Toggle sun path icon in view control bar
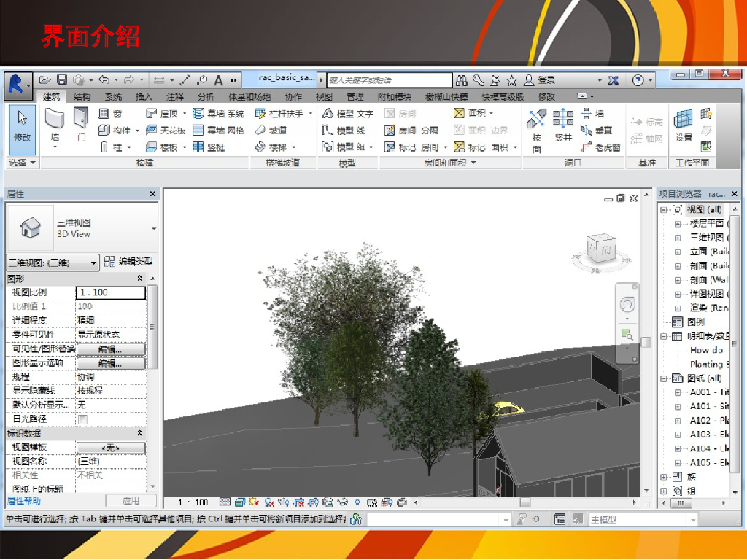The image size is (747, 560). (x=253, y=502)
